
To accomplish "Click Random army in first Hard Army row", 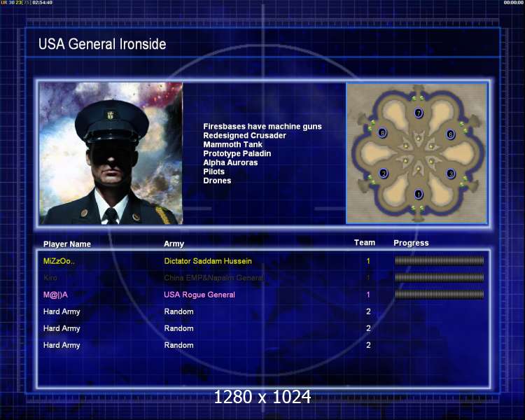I will pyautogui.click(x=178, y=311).
